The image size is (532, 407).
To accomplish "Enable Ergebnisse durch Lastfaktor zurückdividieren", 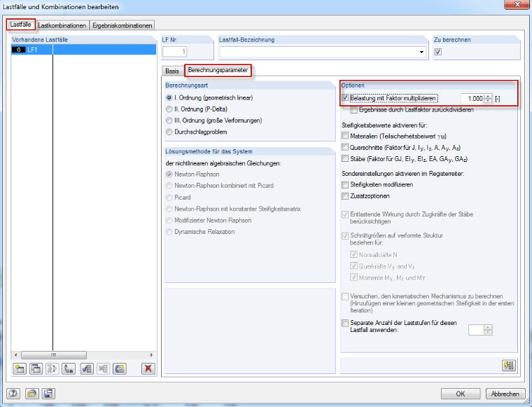I will coord(354,110).
